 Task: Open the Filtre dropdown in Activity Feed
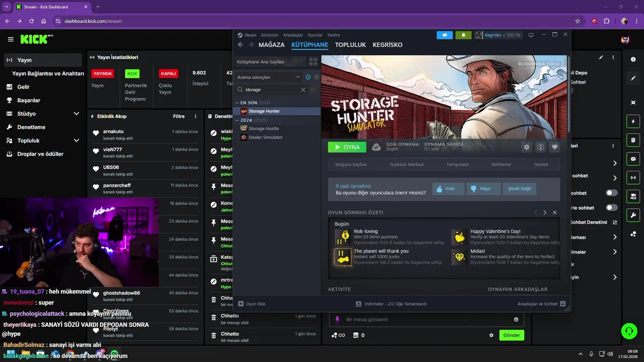click(179, 116)
